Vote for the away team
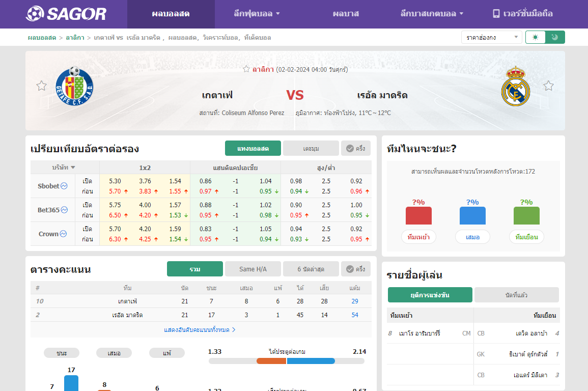Viewport: 588px width, 391px height. tap(526, 237)
